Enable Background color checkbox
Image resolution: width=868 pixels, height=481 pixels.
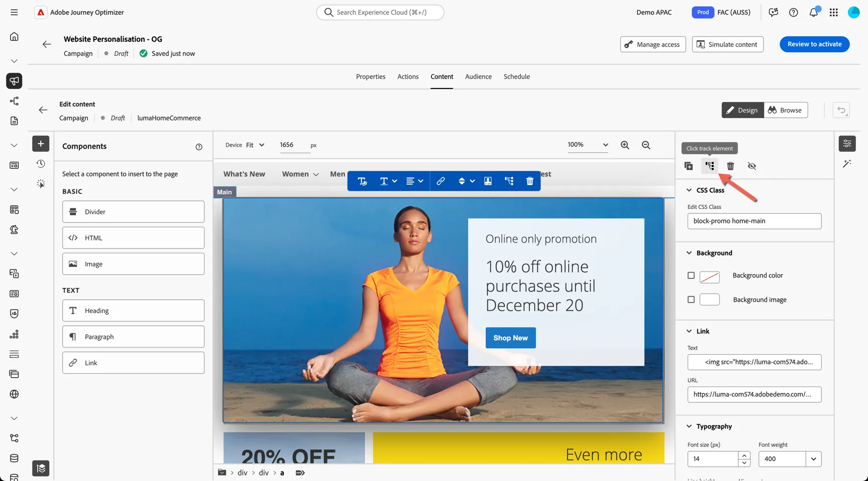click(x=691, y=275)
